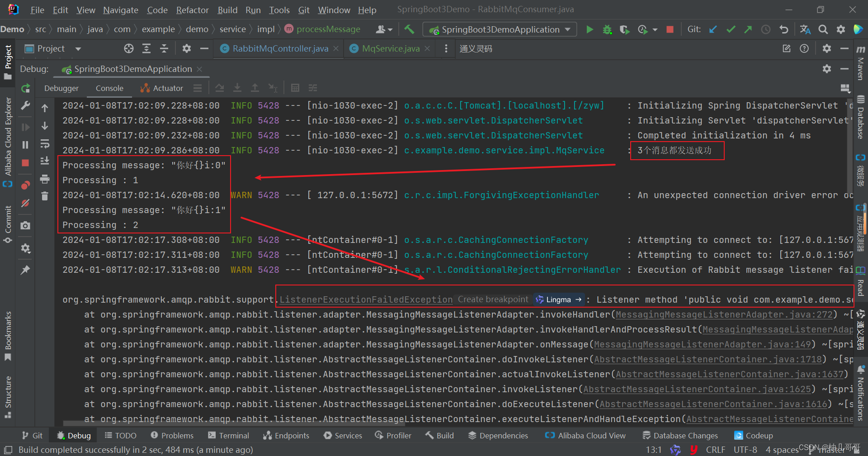Viewport: 868px width, 456px height.
Task: Switch to RabbitMqController.java tab
Action: [x=280, y=48]
